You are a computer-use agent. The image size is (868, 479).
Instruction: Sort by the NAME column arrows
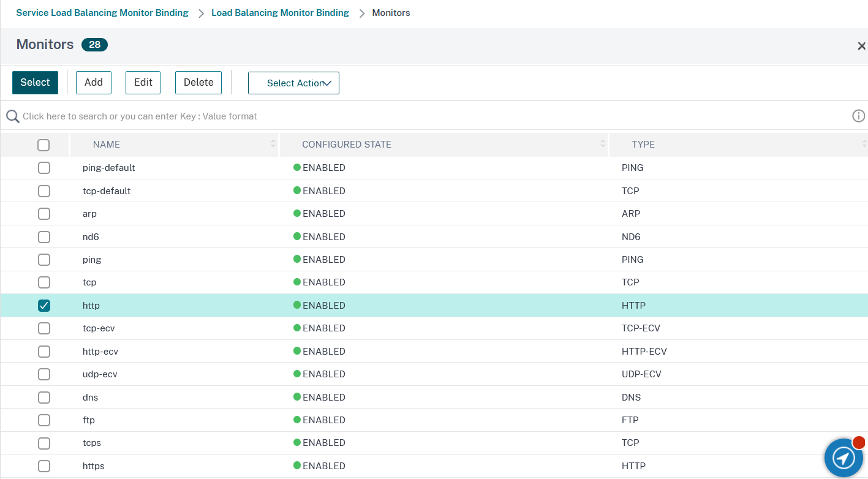(x=273, y=145)
